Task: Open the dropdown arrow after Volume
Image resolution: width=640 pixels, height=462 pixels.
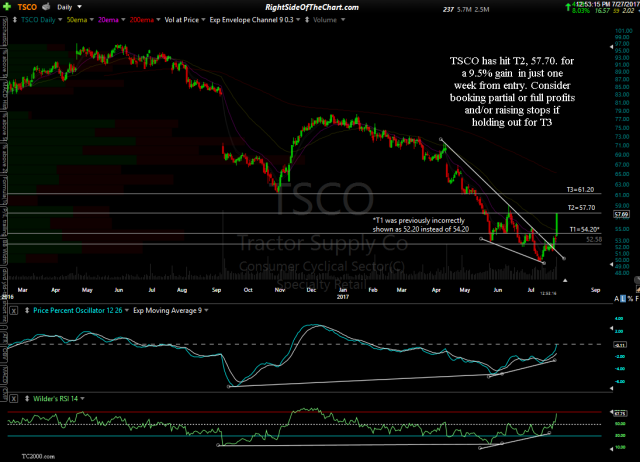Action: tap(343, 20)
